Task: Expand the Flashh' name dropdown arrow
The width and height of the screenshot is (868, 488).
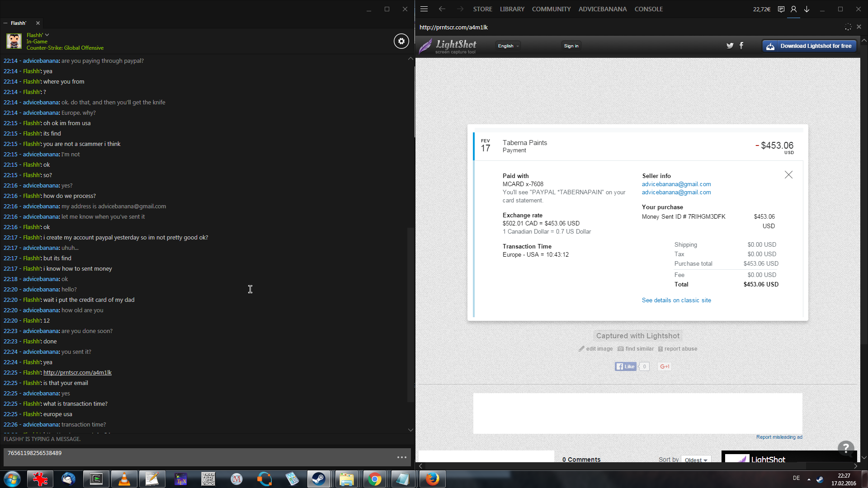Action: pos(47,35)
